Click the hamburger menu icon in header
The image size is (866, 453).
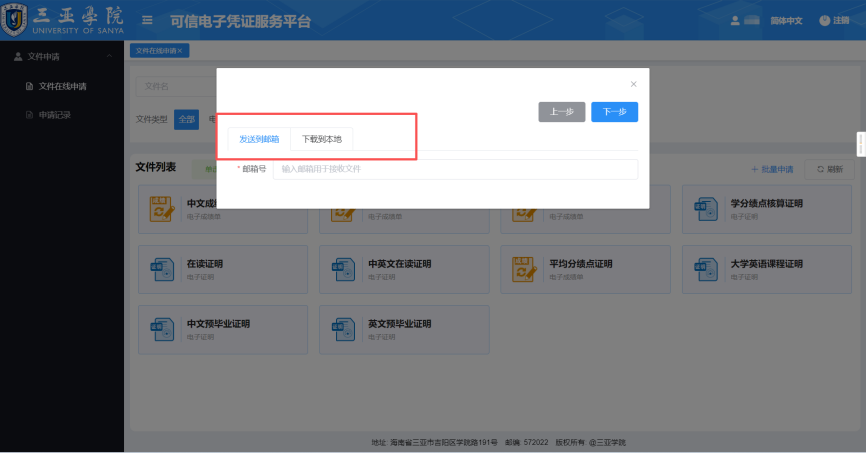(x=147, y=20)
